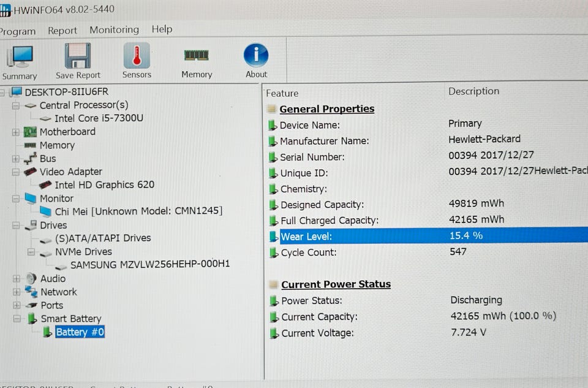Collapse the Video Adapter node

(15, 172)
